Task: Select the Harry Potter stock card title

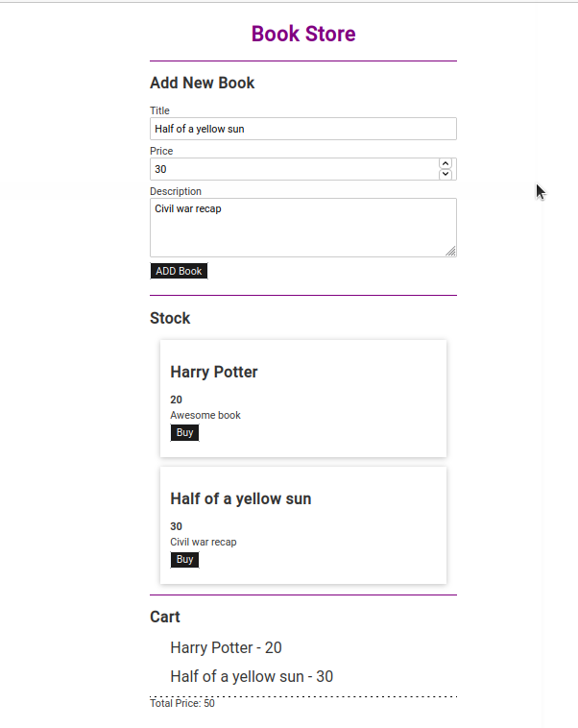Action: pyautogui.click(x=214, y=372)
